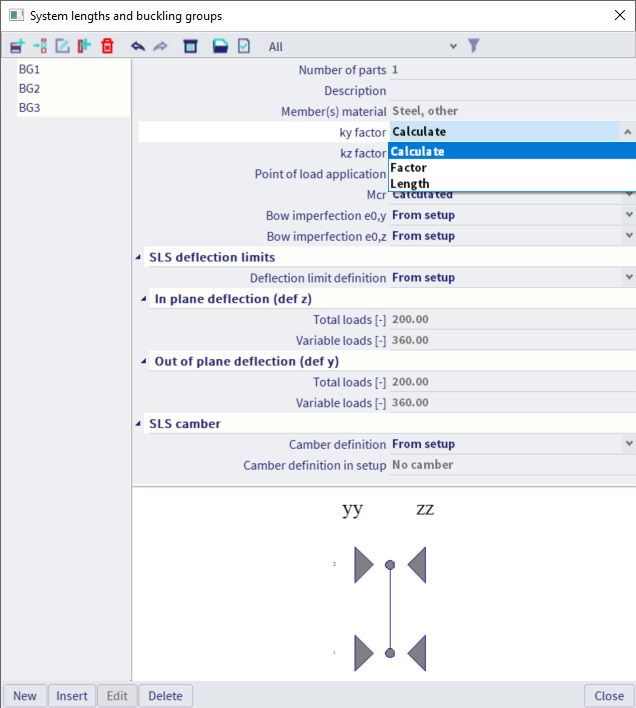Image resolution: width=636 pixels, height=708 pixels.
Task: Open the All filter dropdown
Action: 453,46
